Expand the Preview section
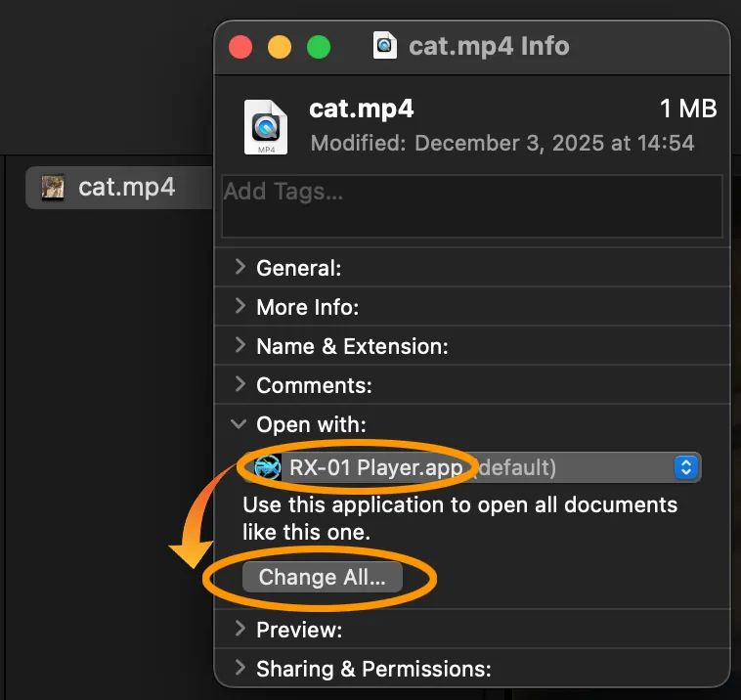The width and height of the screenshot is (741, 700). click(x=240, y=630)
